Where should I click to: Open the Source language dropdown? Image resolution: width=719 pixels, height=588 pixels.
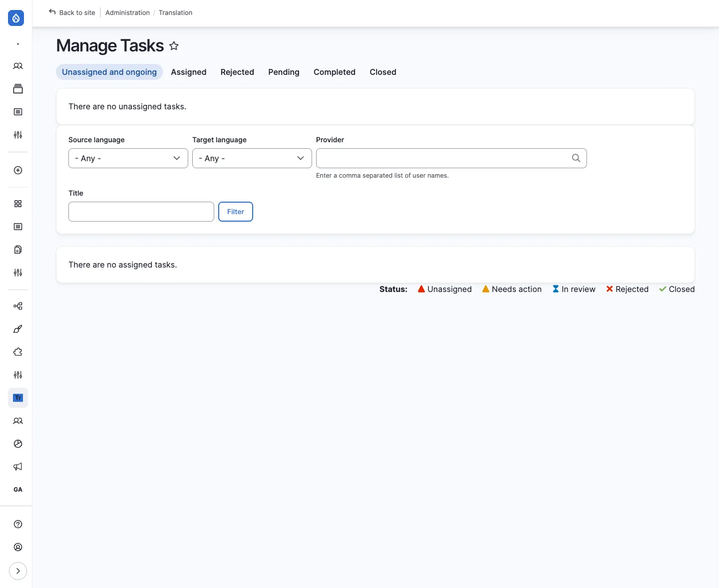tap(128, 158)
